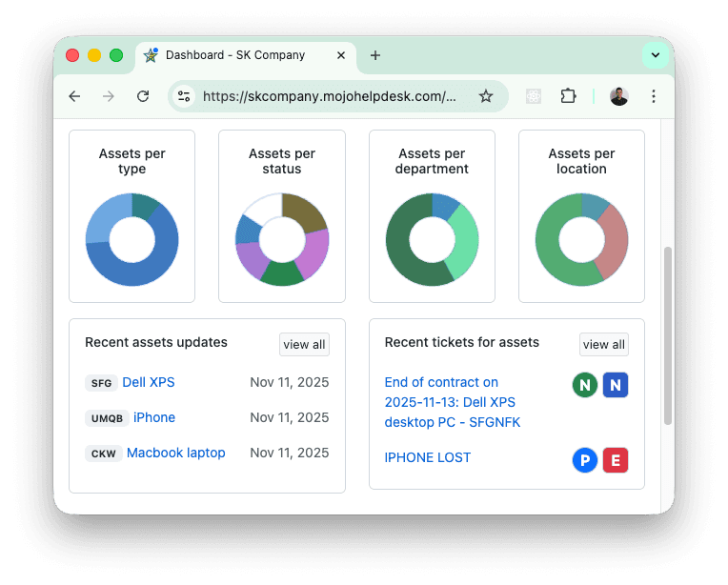This screenshot has height=585, width=728.
Task: Click the browser forward arrow
Action: (x=109, y=96)
